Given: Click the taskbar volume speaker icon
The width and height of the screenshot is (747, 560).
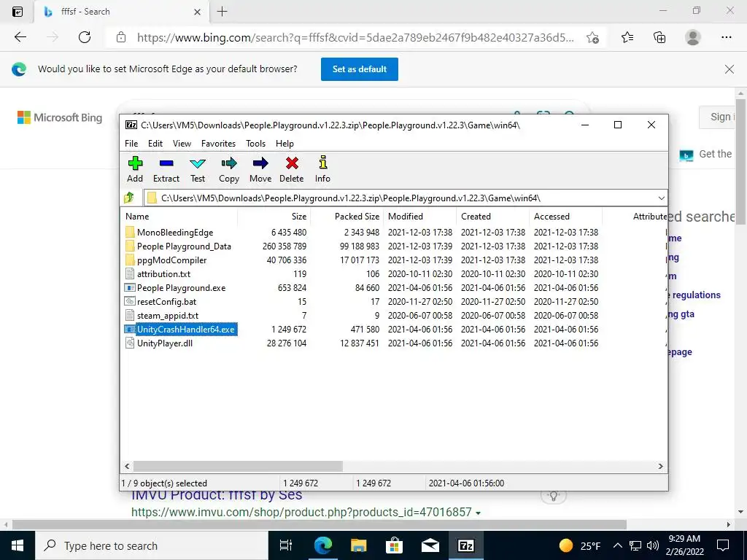Looking at the screenshot, I should 653,545.
